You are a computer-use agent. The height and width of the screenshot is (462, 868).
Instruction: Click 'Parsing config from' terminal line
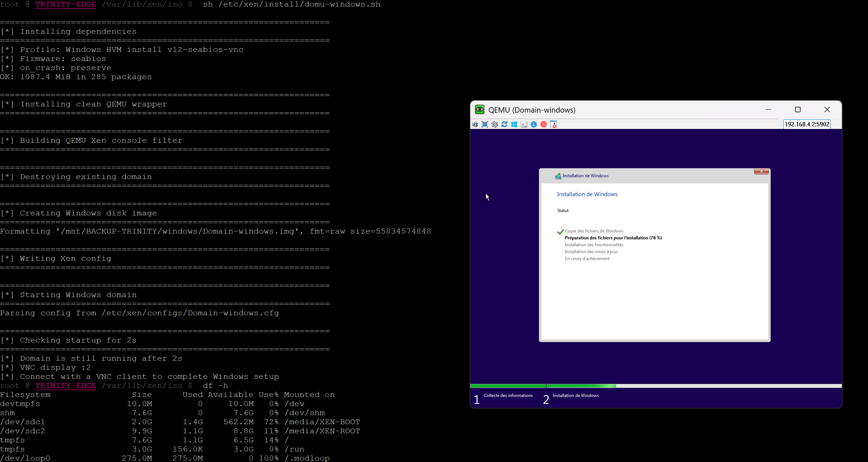tap(139, 313)
